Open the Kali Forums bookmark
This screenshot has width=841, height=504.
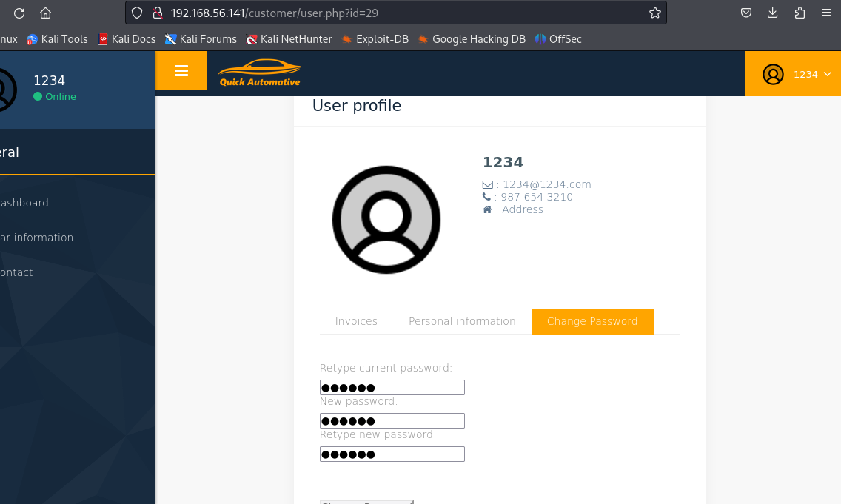[201, 39]
